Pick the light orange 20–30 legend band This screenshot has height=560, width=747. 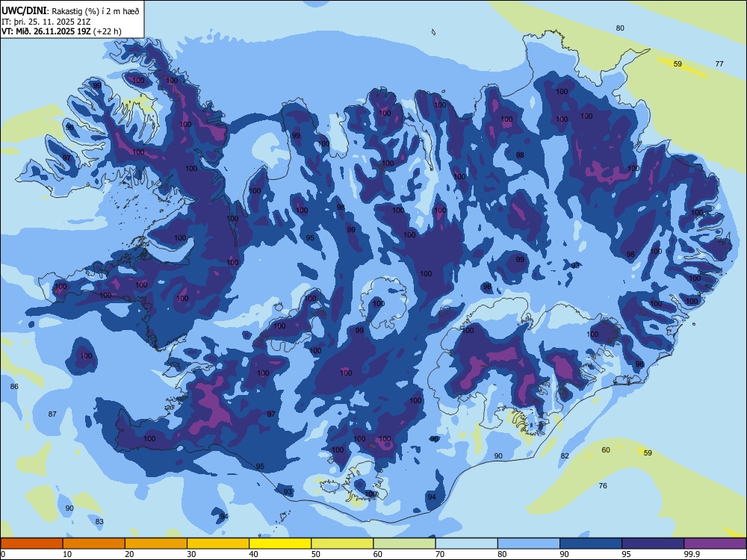[156, 544]
